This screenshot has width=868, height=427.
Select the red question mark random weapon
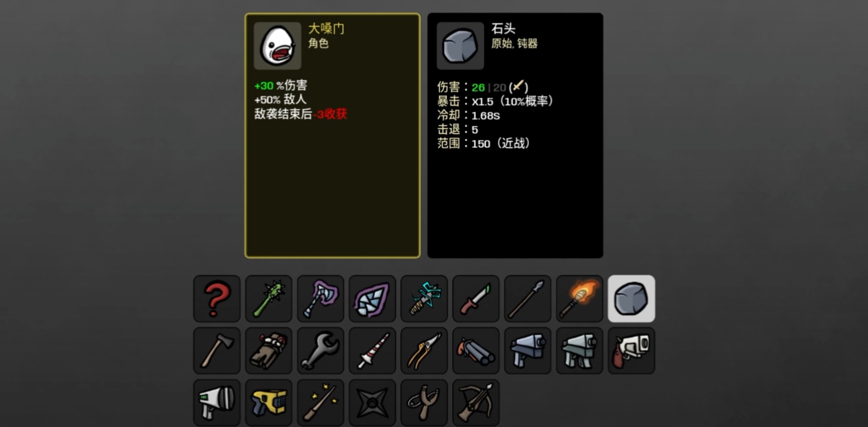(x=217, y=298)
